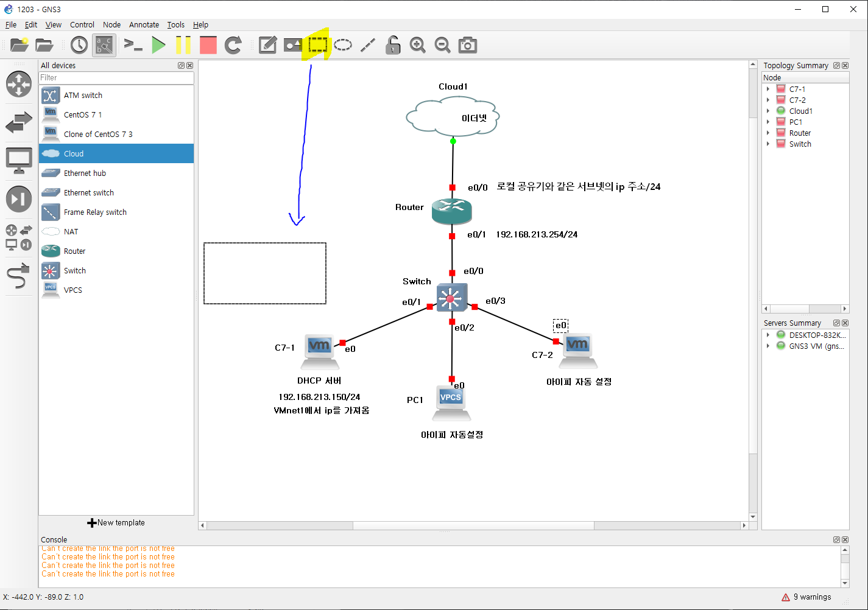Select Clone of CentOS 7 3 template
This screenshot has width=868, height=610.
click(116, 134)
